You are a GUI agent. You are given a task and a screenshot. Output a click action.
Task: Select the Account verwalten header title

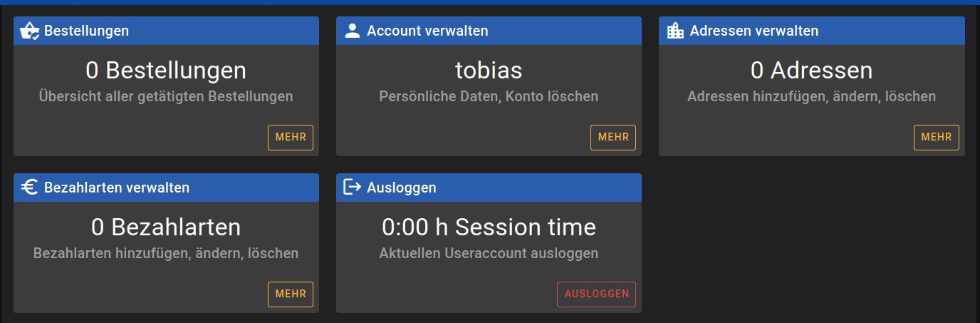pos(427,31)
